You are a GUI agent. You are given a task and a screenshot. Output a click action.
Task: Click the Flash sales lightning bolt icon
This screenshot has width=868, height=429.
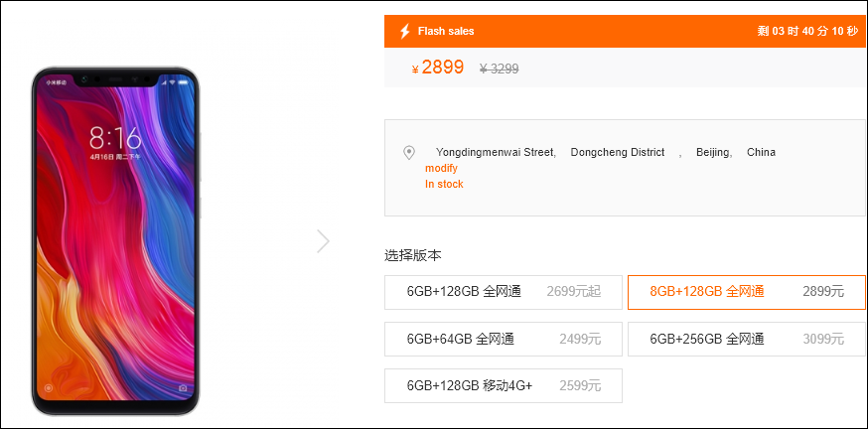[x=404, y=31]
